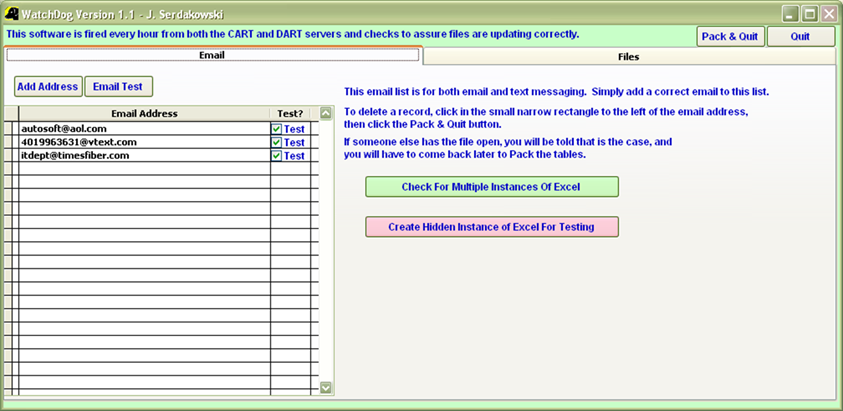The width and height of the screenshot is (843, 411).
Task: Click the WatchDog app icon in title bar
Action: (x=12, y=13)
